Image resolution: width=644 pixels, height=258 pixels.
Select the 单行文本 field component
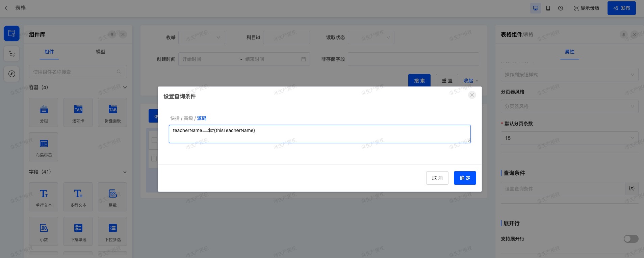44,197
